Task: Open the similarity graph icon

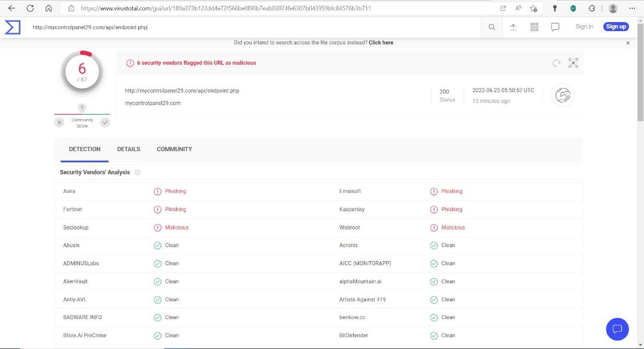Action: click(x=573, y=63)
